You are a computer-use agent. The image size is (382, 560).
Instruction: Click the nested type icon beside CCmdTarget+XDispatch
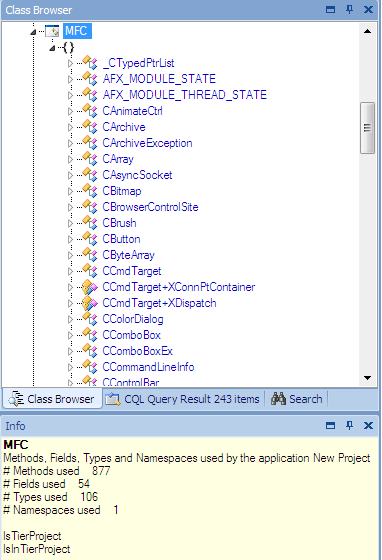pos(89,303)
